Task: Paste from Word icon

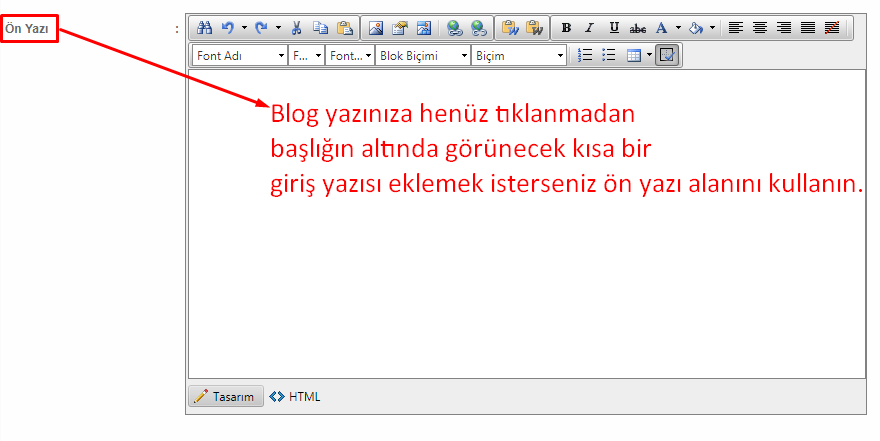Action: pyautogui.click(x=510, y=27)
